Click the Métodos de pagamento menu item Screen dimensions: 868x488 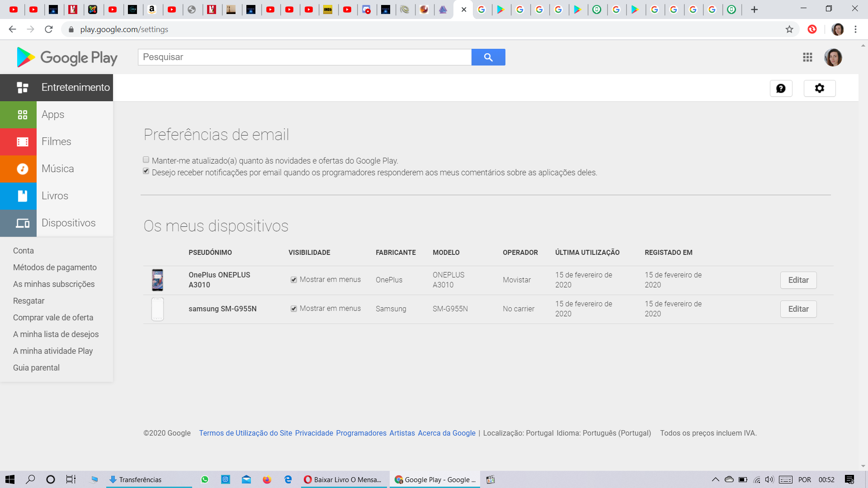pos(55,267)
